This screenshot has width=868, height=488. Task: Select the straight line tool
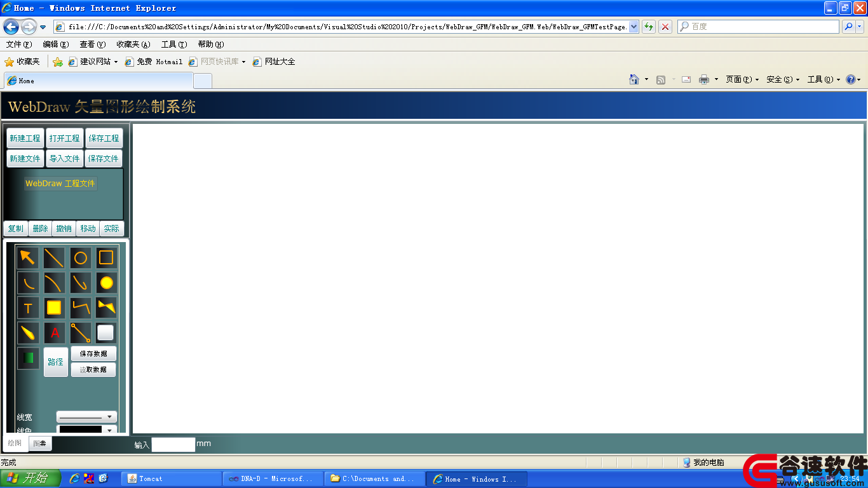(54, 257)
